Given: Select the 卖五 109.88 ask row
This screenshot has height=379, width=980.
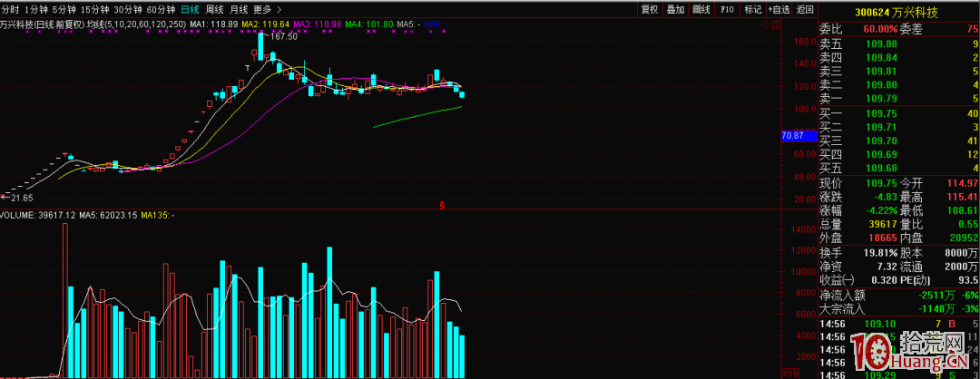Looking at the screenshot, I should [899, 44].
